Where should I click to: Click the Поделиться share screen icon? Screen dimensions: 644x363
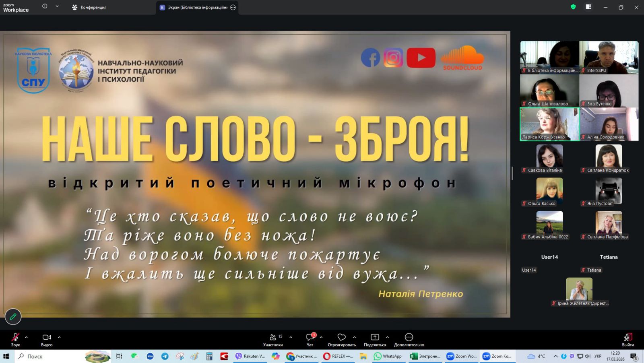tap(375, 337)
